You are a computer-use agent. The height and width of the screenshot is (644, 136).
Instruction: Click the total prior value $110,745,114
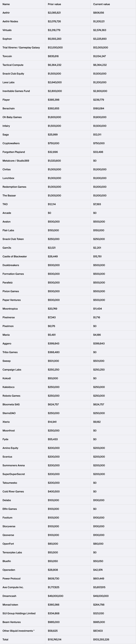(54, 640)
